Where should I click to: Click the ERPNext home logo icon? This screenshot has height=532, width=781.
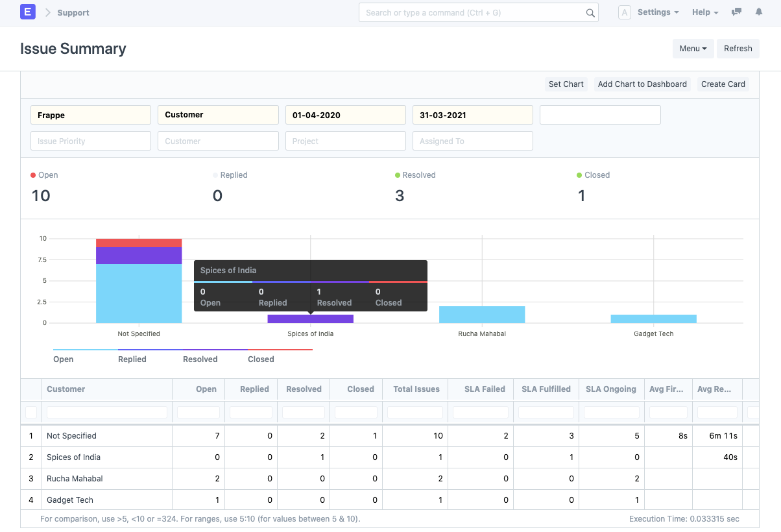tap(28, 12)
